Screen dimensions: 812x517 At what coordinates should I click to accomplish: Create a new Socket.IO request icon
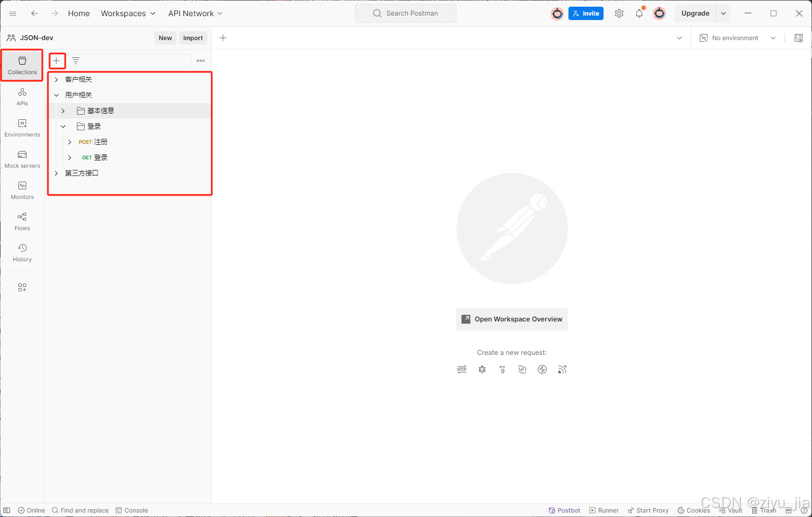click(542, 369)
